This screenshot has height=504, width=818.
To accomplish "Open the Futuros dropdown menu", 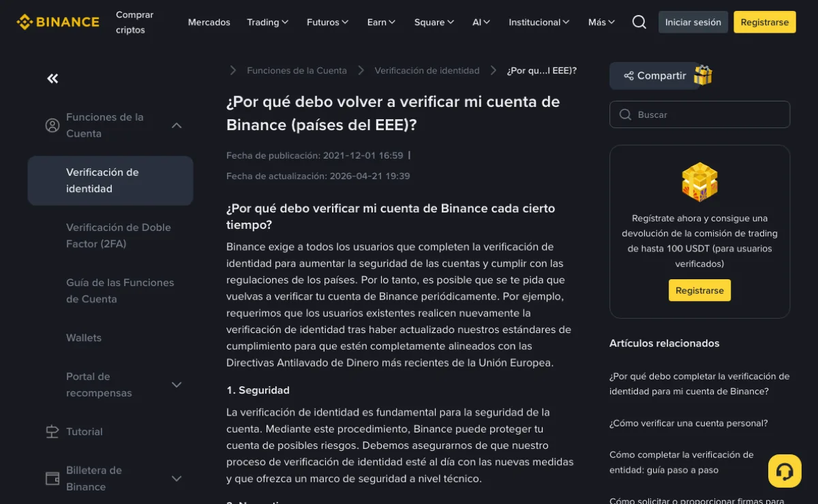I will [x=327, y=22].
